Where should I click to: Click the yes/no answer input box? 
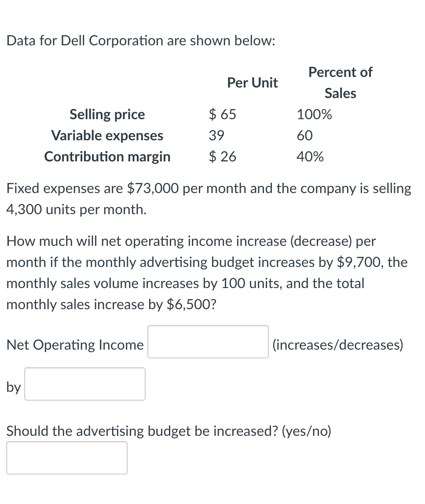67,457
